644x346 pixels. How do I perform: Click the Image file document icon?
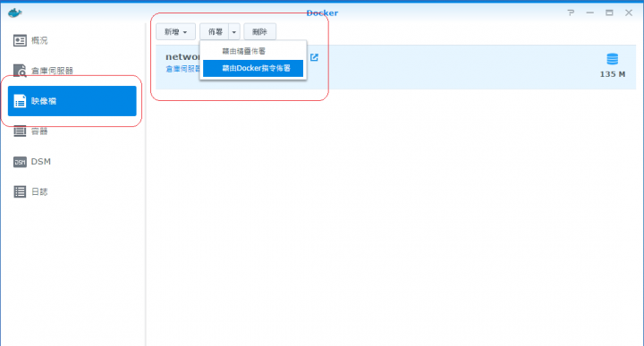pos(20,101)
